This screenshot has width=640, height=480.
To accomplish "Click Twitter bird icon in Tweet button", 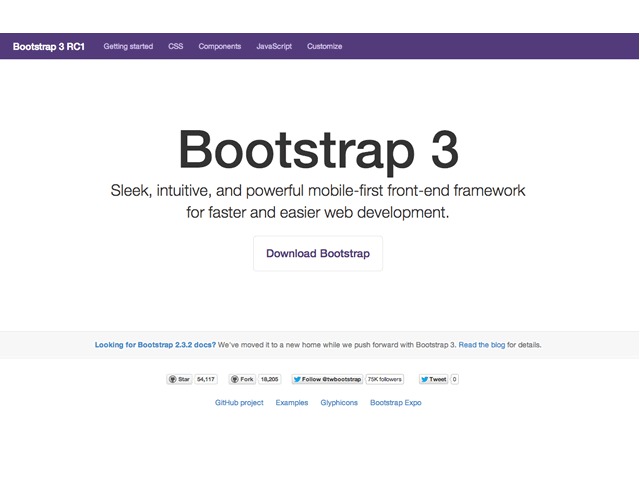I will [x=424, y=379].
